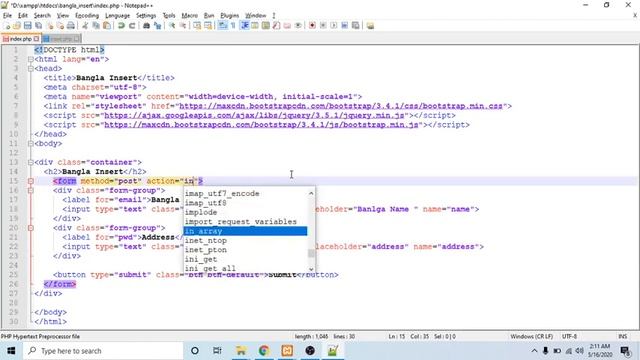640x360 pixels.
Task: Save the current file via toolbar
Action: tap(28, 26)
